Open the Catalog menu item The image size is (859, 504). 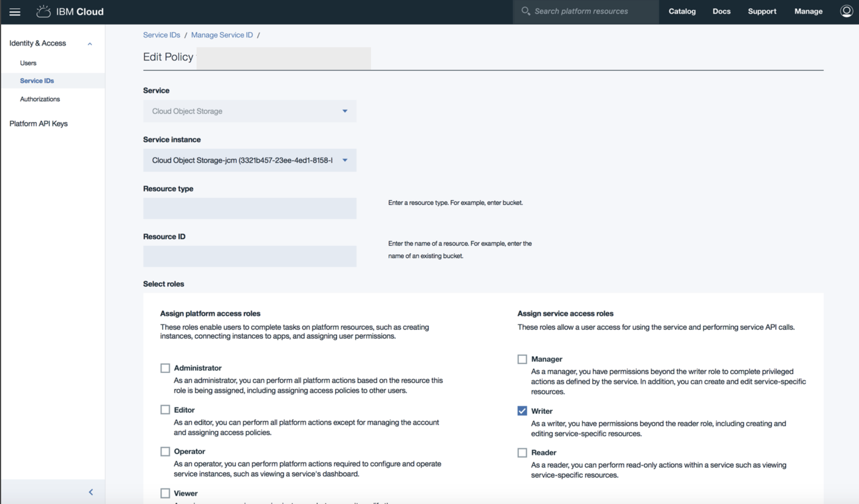[x=682, y=11]
